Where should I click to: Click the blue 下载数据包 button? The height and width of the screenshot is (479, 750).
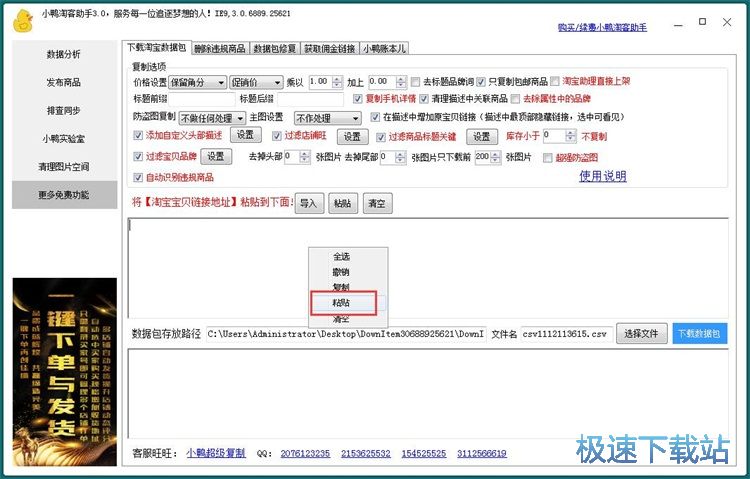tap(700, 334)
